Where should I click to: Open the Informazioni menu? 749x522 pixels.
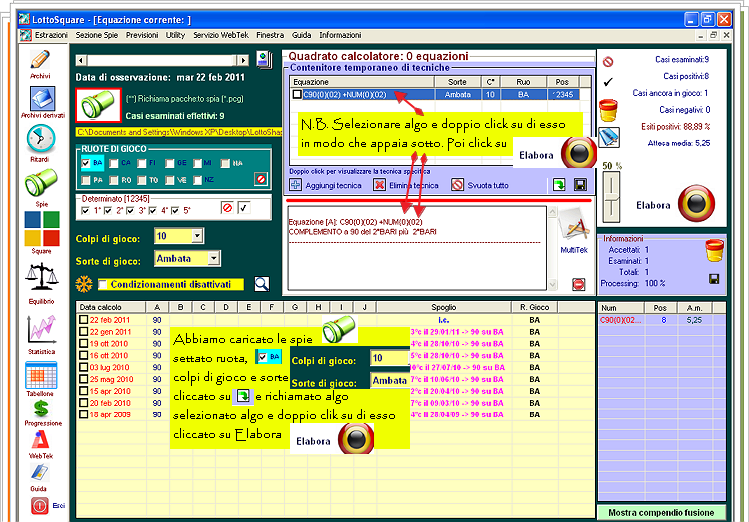340,35
